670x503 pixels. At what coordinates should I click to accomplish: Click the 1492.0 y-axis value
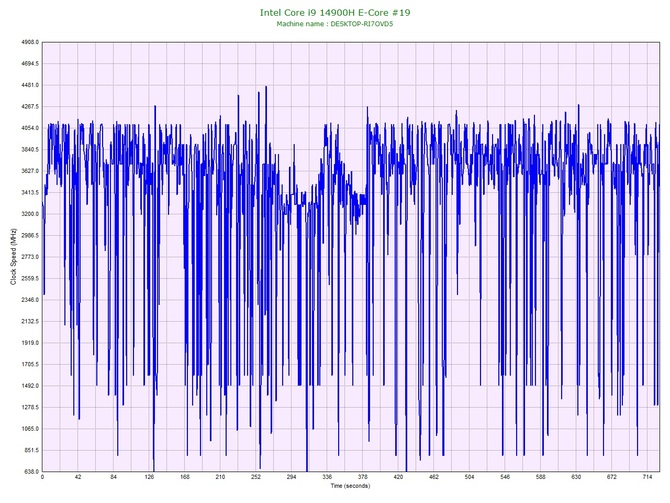[x=30, y=386]
